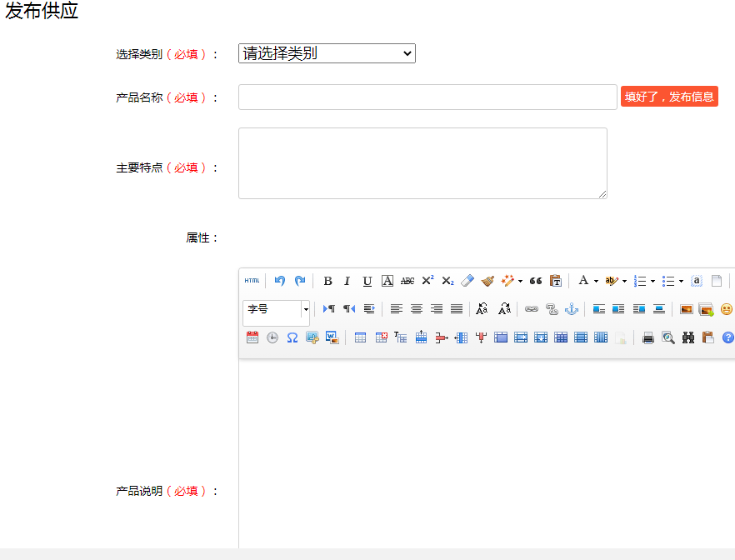
Task: Click the redo arrow icon
Action: tap(300, 281)
